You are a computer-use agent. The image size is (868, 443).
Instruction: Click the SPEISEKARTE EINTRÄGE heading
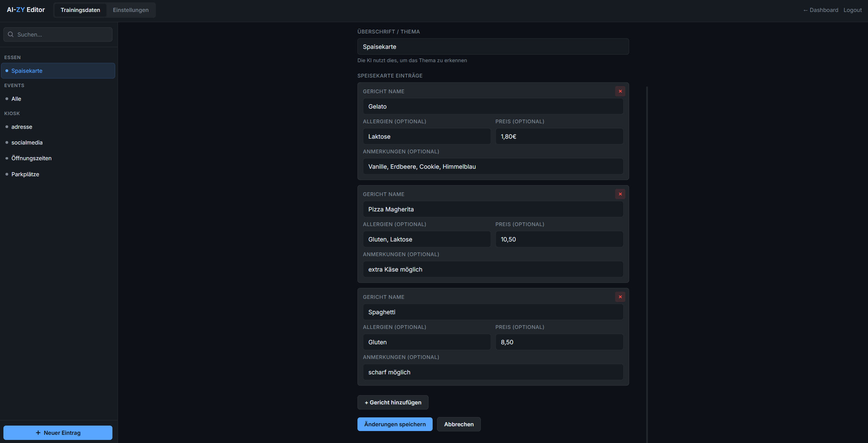point(390,75)
